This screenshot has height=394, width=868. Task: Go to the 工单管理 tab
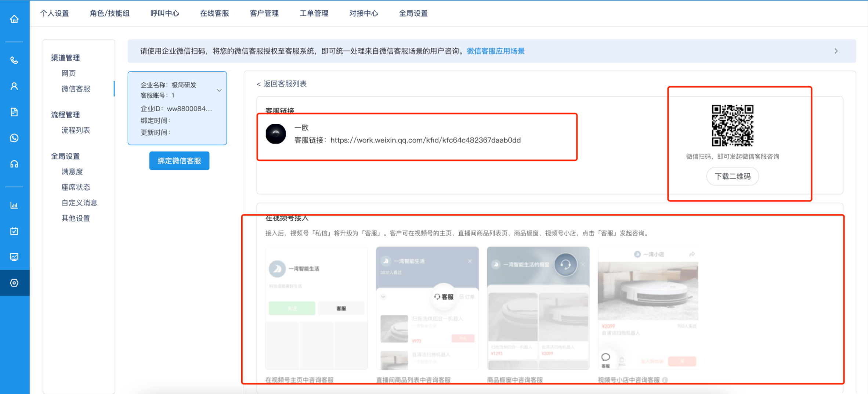(x=314, y=13)
